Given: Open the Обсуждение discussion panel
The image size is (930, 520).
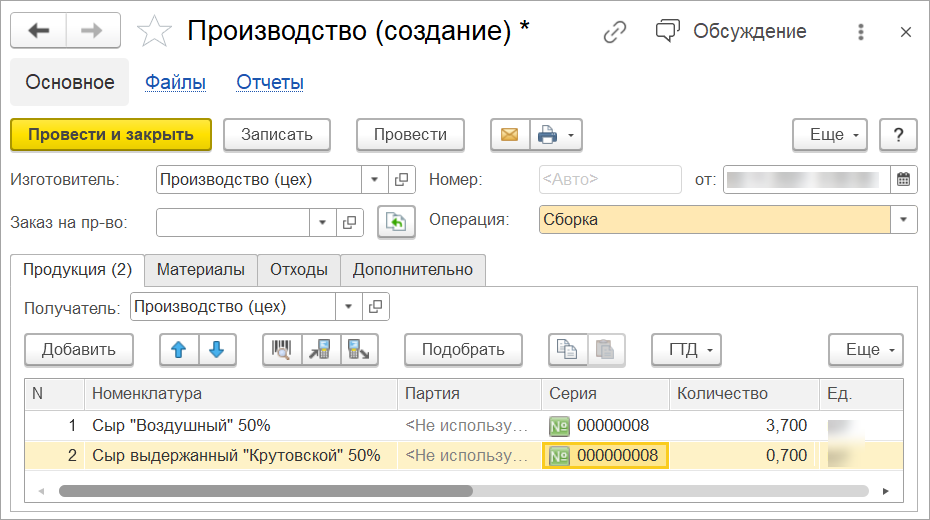Looking at the screenshot, I should click(x=731, y=31).
